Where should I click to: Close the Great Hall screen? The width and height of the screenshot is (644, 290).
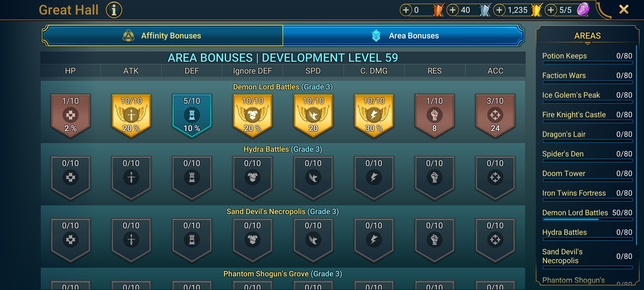[624, 10]
